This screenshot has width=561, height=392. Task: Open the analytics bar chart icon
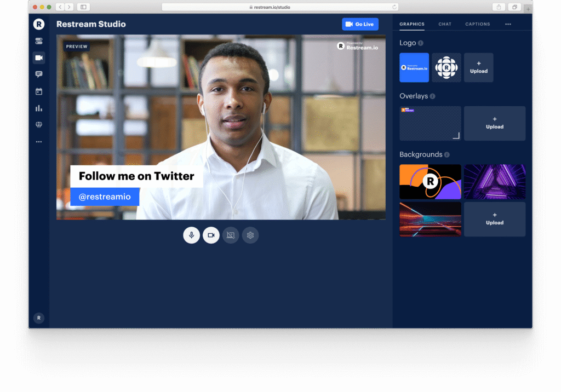coord(39,108)
